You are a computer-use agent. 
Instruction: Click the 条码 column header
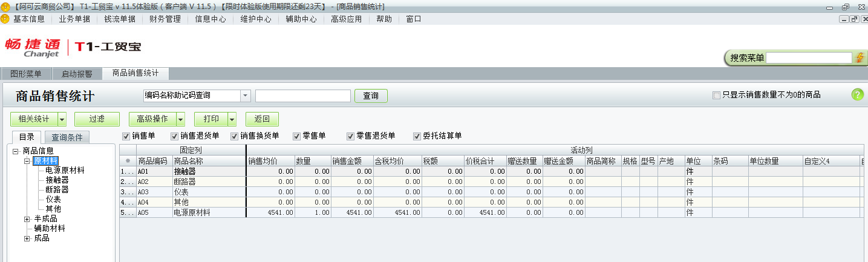(730, 162)
